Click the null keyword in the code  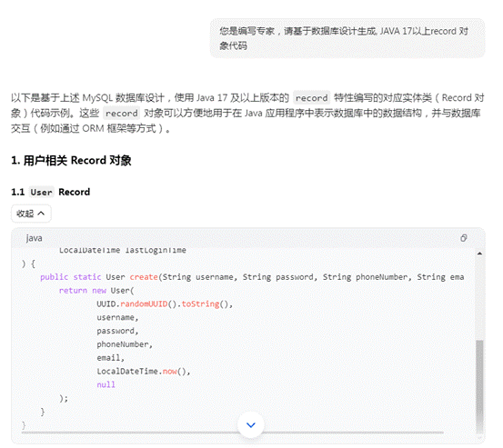(x=106, y=384)
